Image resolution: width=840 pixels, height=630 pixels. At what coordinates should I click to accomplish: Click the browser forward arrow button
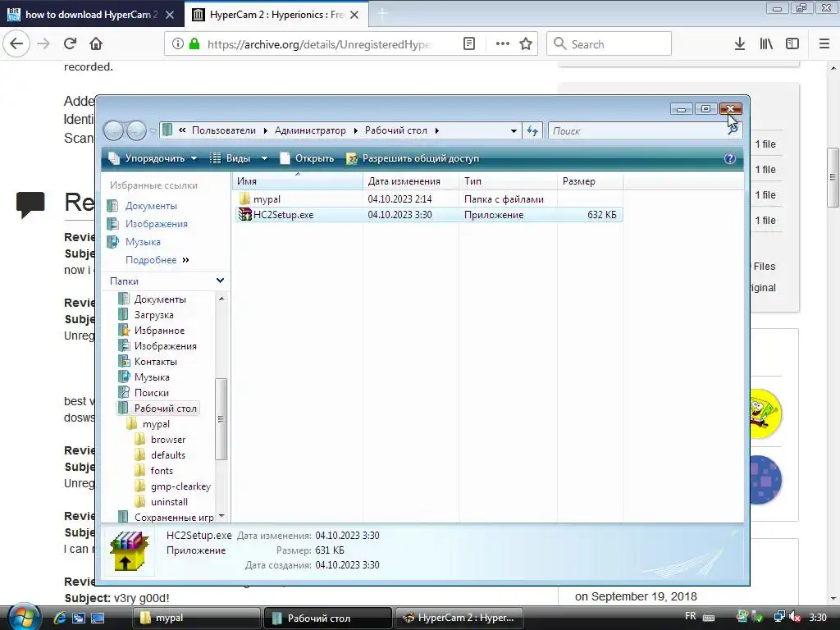(43, 44)
